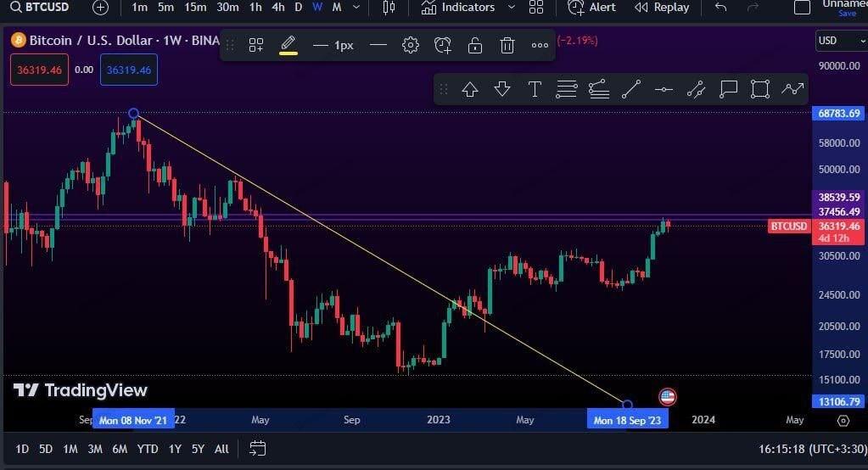Open indicator templates grid icon
This screenshot has height=470, width=868.
[x=536, y=7]
